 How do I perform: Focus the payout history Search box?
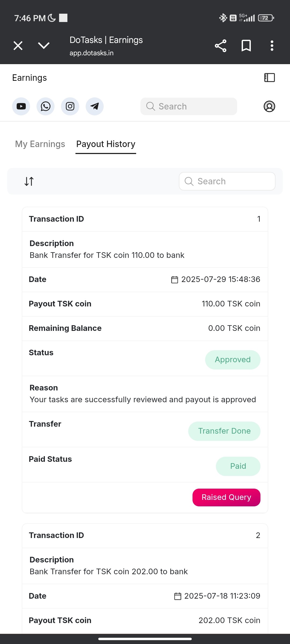[x=227, y=181]
